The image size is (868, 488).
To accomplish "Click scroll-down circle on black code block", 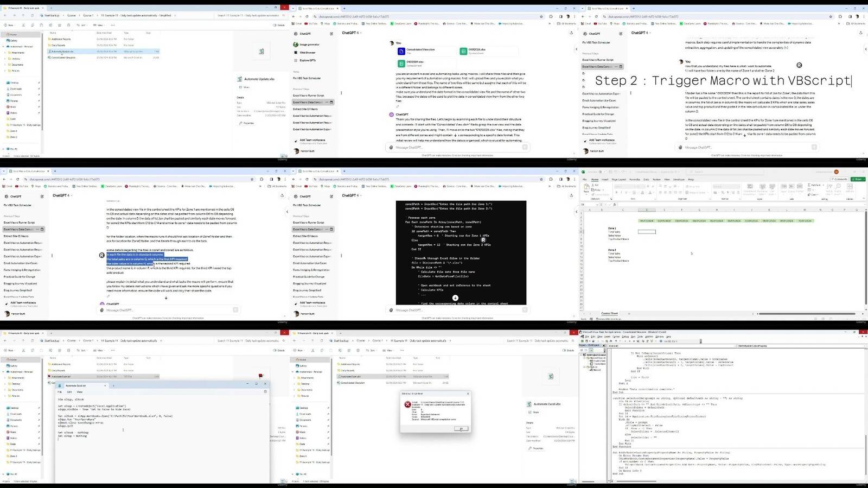I will [x=455, y=298].
